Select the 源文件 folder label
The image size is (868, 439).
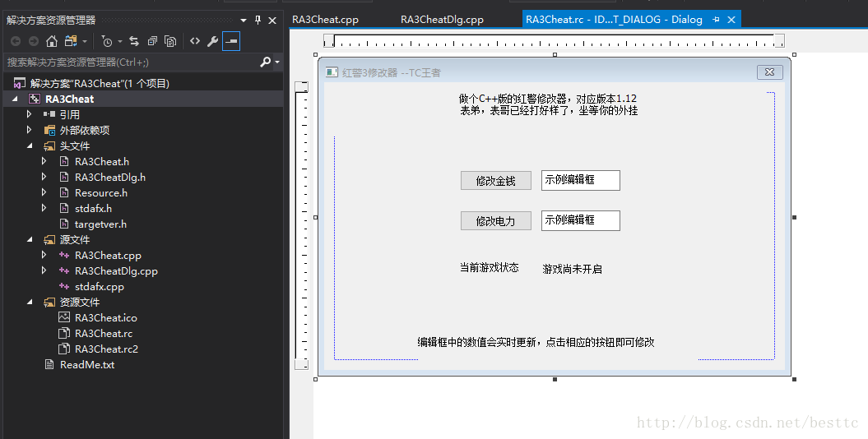[75, 239]
